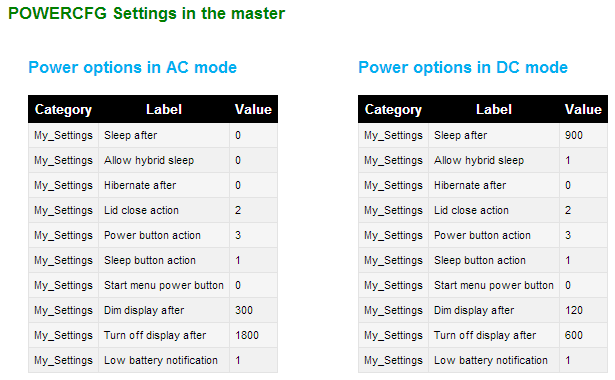Click Allow hybrid sleep label in DC table
The image size is (615, 380).
pos(479,160)
